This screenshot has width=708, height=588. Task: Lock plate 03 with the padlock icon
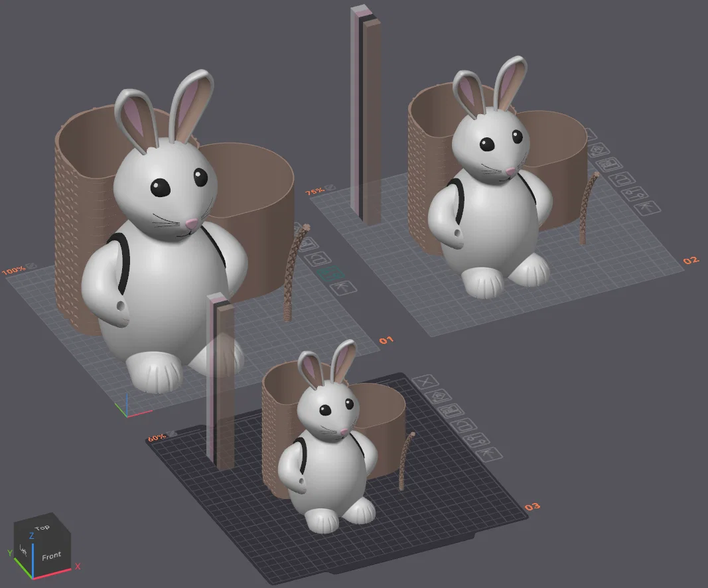(x=464, y=425)
